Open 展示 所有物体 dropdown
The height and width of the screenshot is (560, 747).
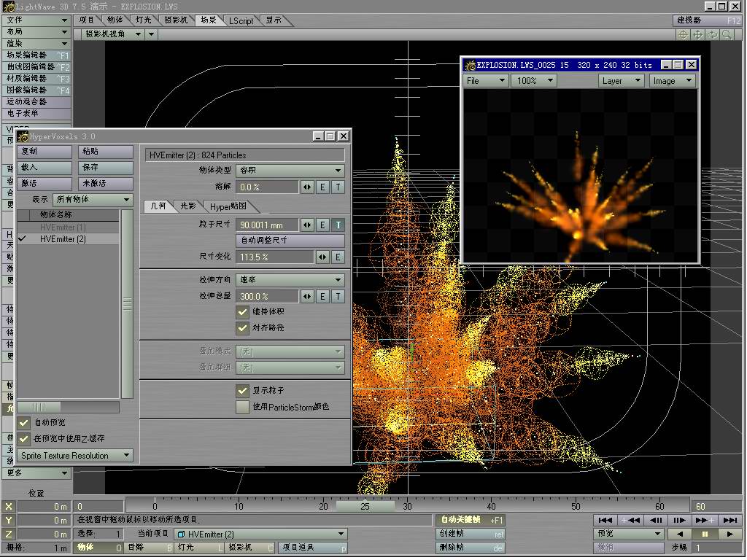point(93,200)
